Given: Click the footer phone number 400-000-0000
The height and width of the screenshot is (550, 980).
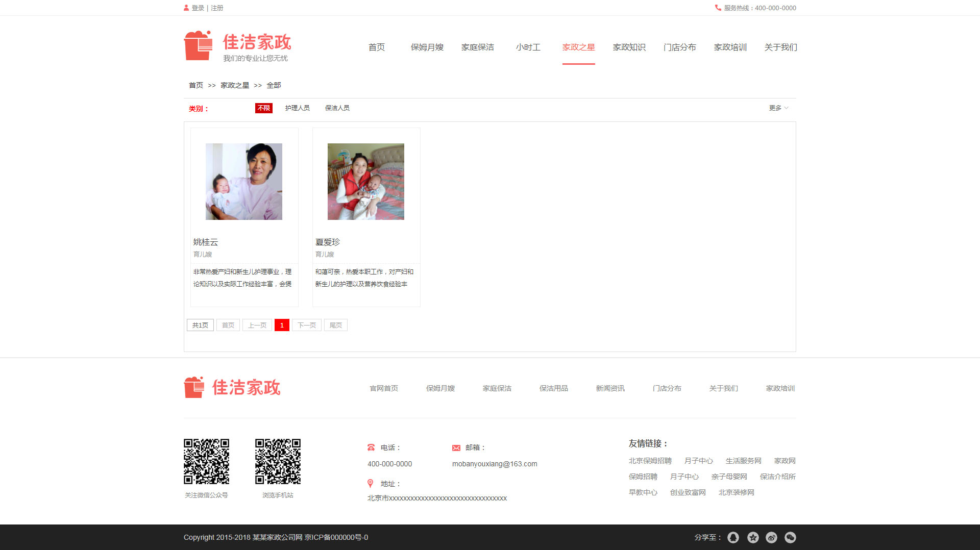Looking at the screenshot, I should 390,464.
